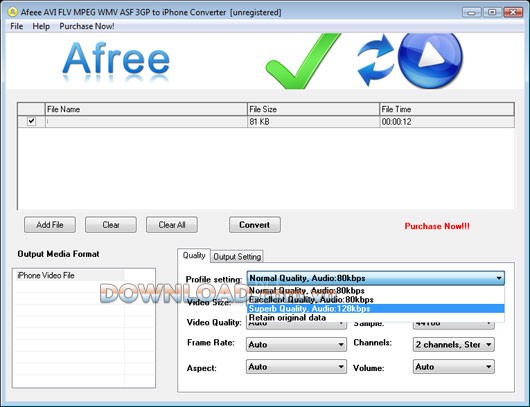Click the blue refresh arrows icon

[x=375, y=59]
